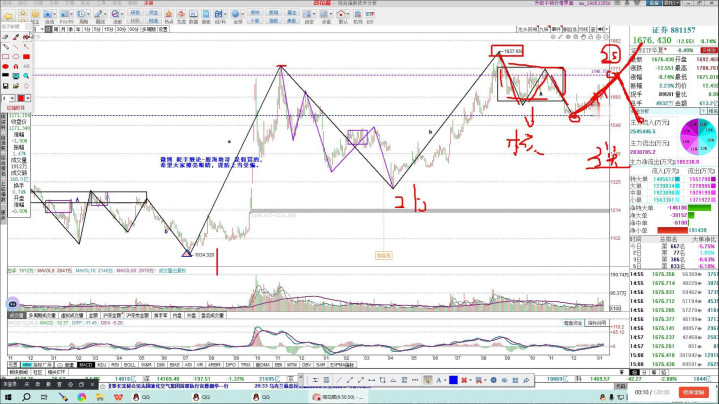Open the red color dropdown in the drawing palette
This screenshot has height=404, width=719.
click(x=28, y=98)
